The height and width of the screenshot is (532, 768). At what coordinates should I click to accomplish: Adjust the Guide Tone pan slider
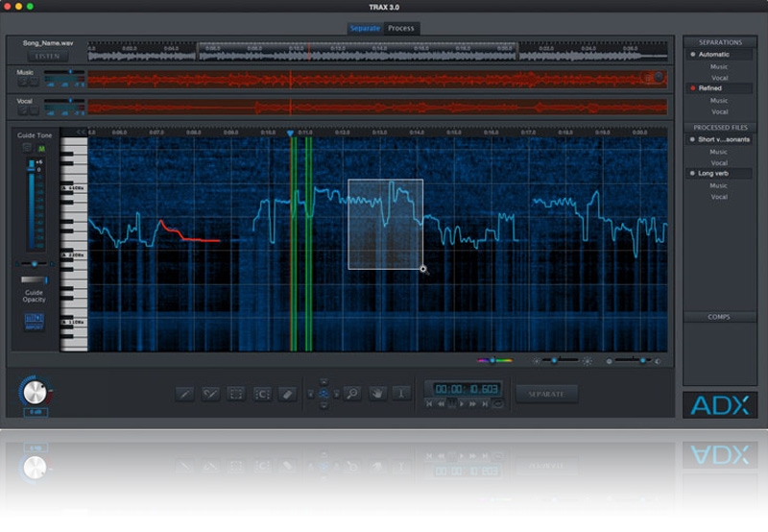pyautogui.click(x=35, y=264)
